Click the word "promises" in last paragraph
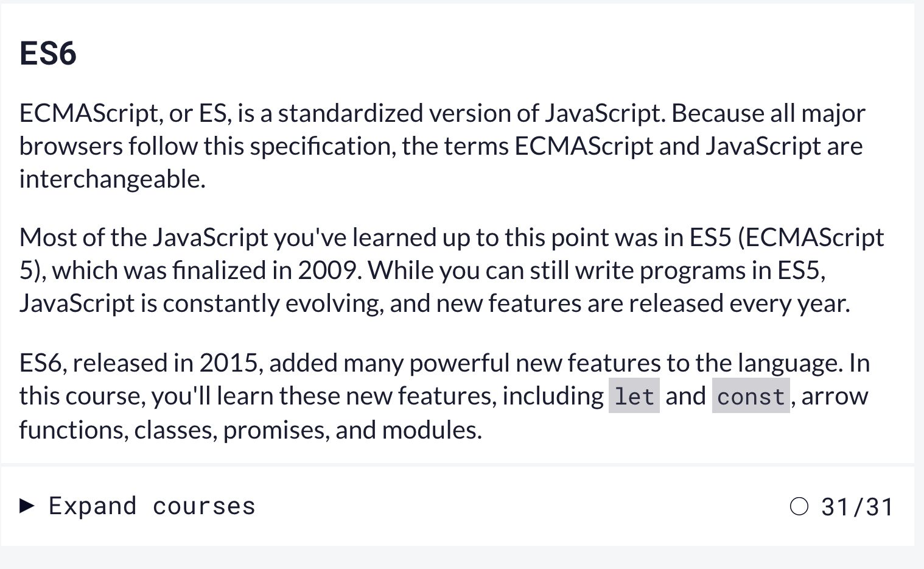Image resolution: width=924 pixels, height=569 pixels. coord(276,431)
